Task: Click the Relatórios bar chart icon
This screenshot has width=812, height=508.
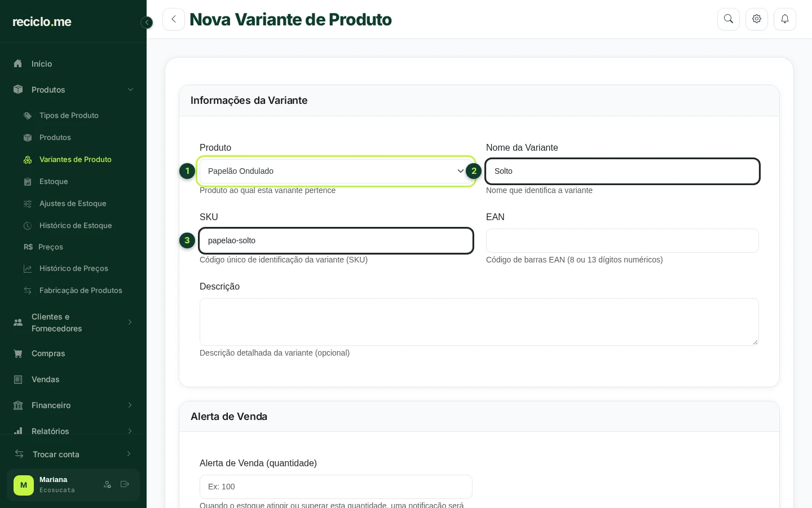Action: [x=18, y=431]
